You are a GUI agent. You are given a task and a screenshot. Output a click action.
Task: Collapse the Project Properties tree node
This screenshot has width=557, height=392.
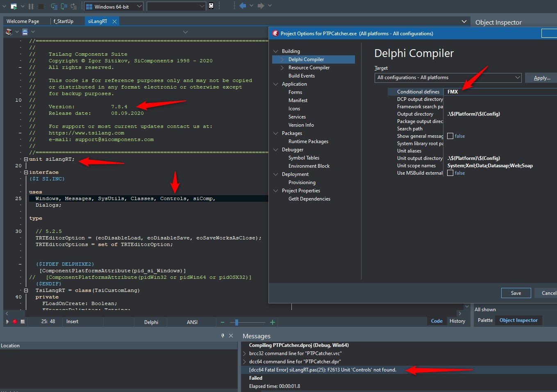[275, 191]
